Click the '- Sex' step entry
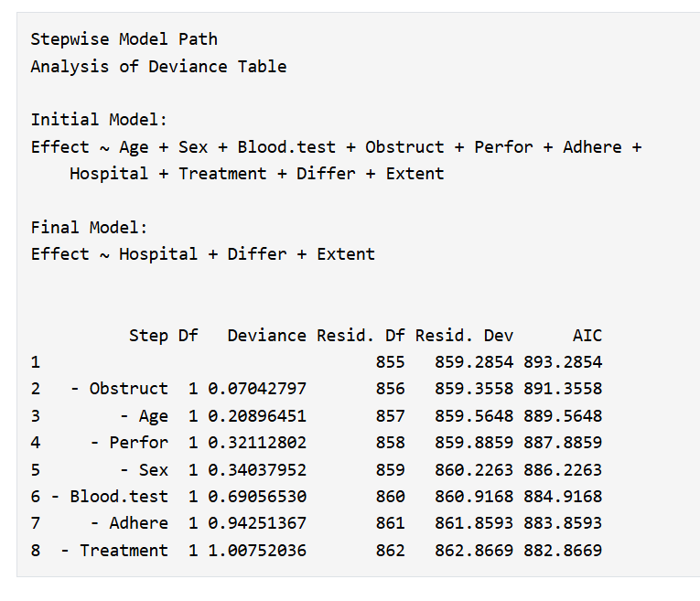Viewport: 700px width, 601px height. coord(144,470)
